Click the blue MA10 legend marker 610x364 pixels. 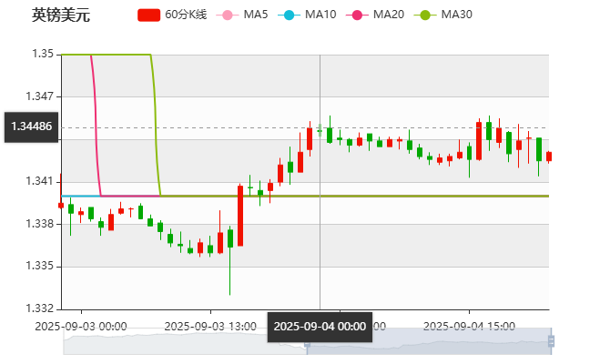coord(289,15)
